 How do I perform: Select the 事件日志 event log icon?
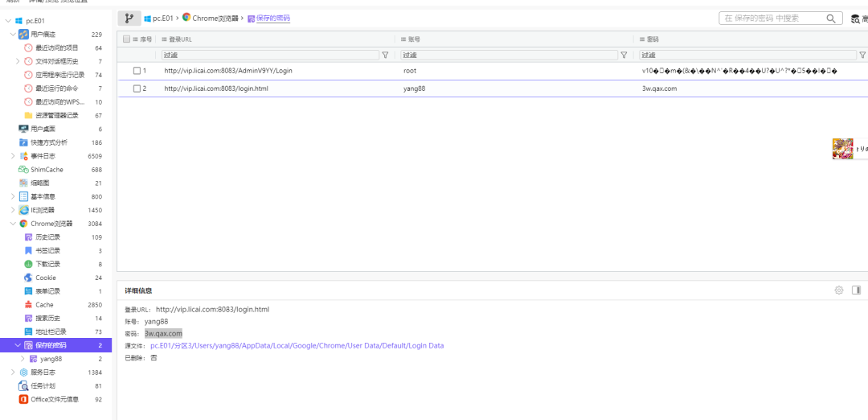click(23, 156)
